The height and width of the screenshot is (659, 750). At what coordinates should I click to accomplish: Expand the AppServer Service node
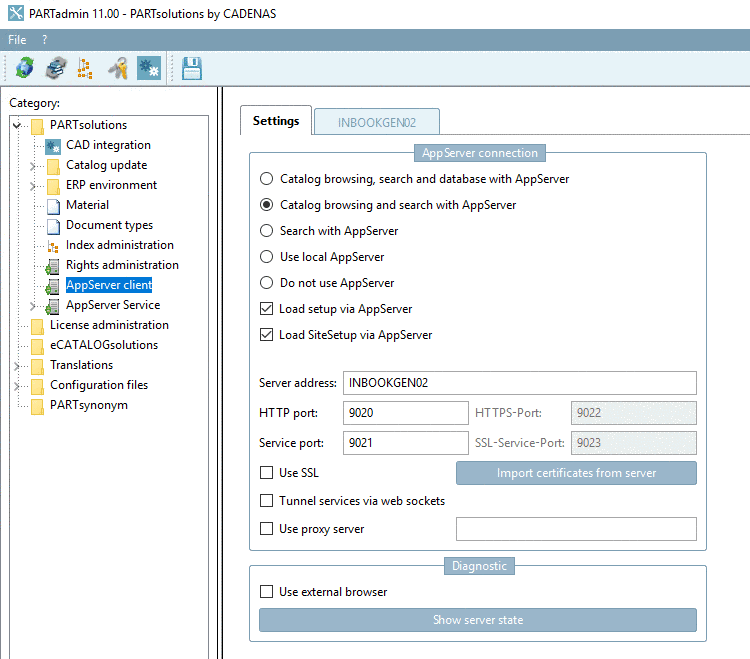coord(33,306)
